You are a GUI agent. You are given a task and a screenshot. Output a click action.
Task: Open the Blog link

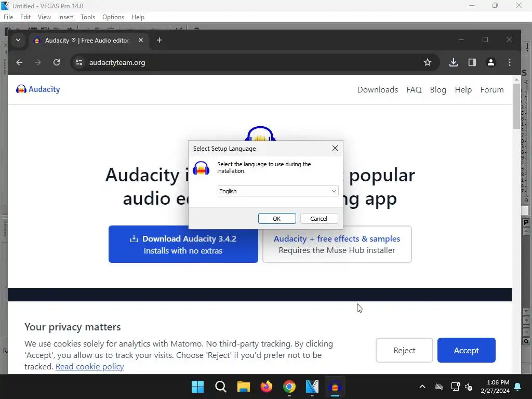[438, 89]
